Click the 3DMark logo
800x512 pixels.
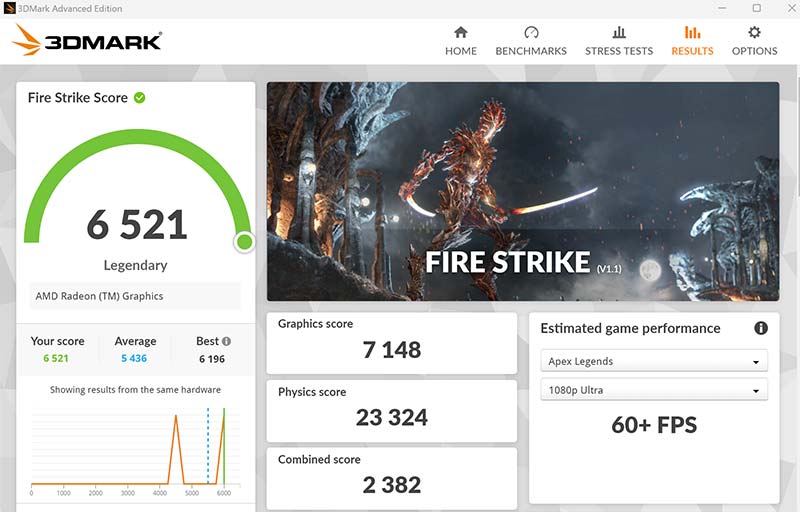[87, 41]
